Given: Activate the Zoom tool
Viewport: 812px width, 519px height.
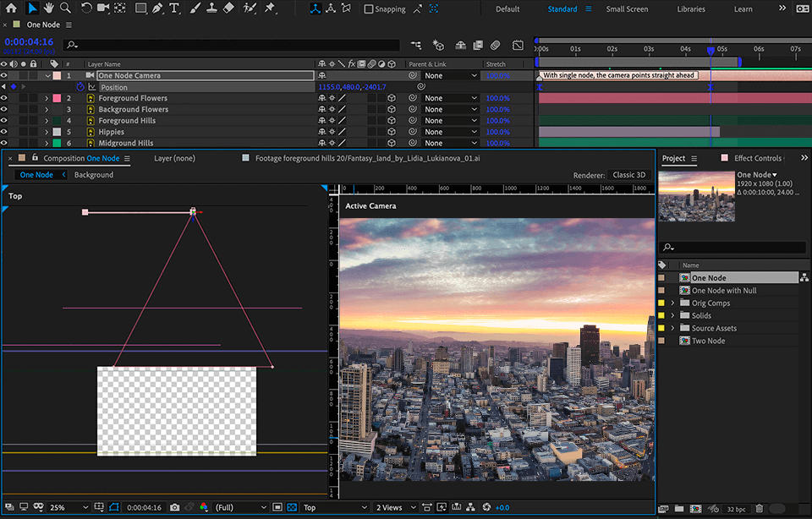Looking at the screenshot, I should (x=66, y=8).
